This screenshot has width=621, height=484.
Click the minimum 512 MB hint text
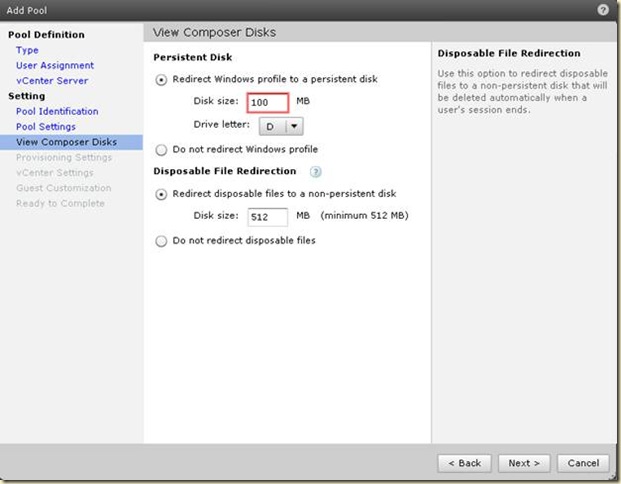[x=364, y=215]
